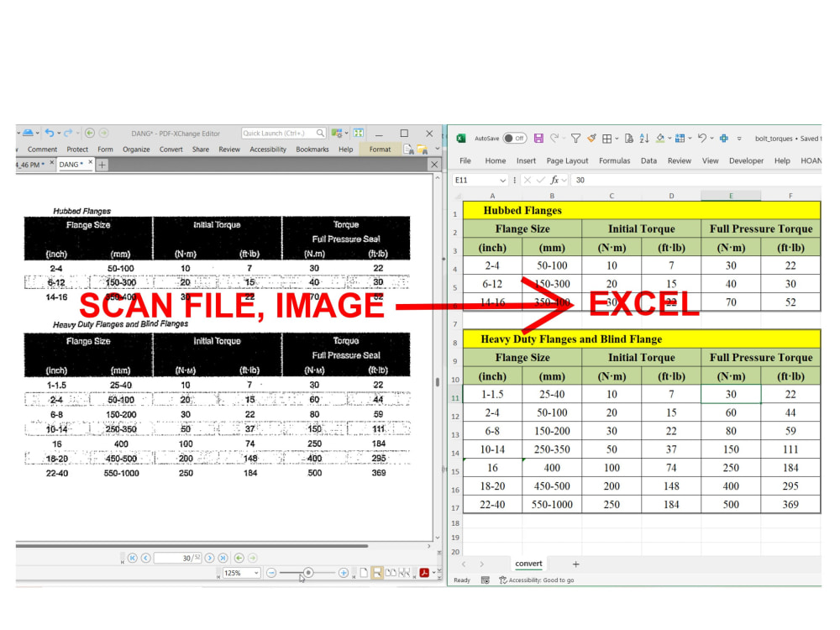The height and width of the screenshot is (630, 840).
Task: Undo the last action in PDF-XChange Editor
Action: [x=50, y=133]
